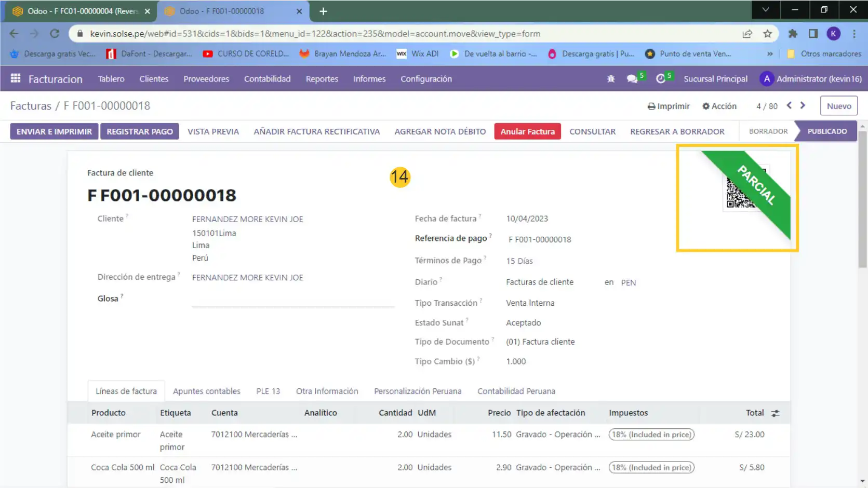The image size is (868, 488).
Task: Open the Tablero menu
Action: click(x=111, y=79)
